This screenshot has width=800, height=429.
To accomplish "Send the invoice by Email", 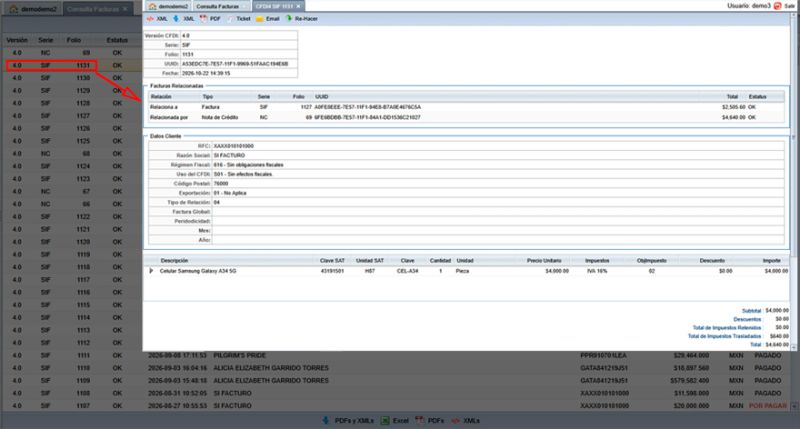I will pos(268,19).
